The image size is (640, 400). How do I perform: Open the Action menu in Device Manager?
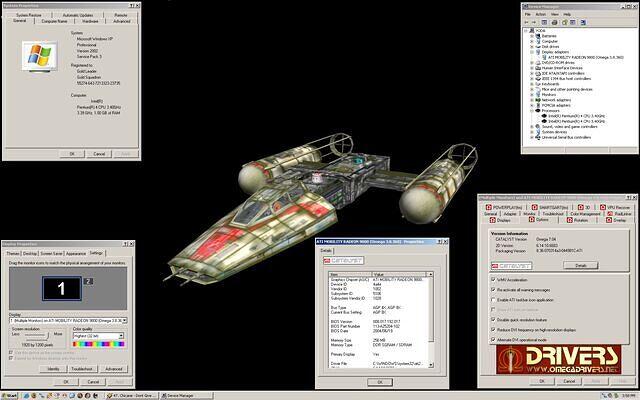pyautogui.click(x=540, y=13)
